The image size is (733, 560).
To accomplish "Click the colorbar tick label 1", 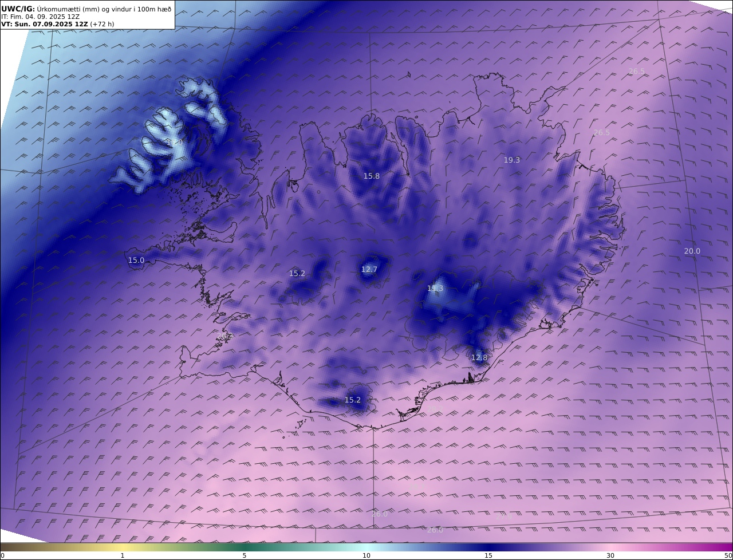I will (123, 555).
